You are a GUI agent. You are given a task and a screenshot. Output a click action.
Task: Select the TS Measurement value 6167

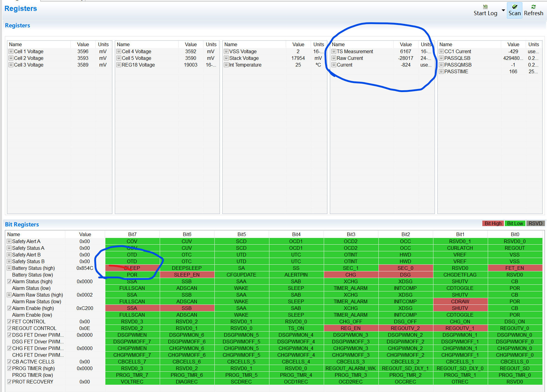pyautogui.click(x=405, y=51)
